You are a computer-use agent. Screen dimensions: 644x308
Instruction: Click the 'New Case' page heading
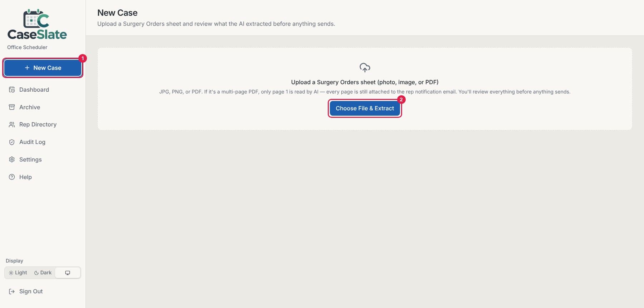coord(117,13)
